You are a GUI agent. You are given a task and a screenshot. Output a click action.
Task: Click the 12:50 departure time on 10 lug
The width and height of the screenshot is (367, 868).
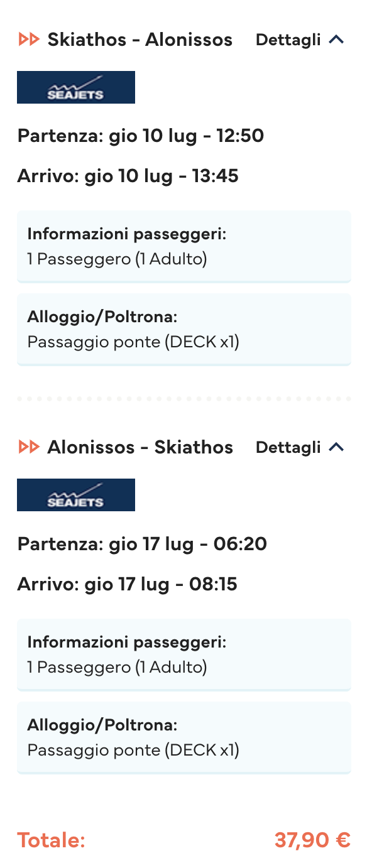pyautogui.click(x=141, y=136)
